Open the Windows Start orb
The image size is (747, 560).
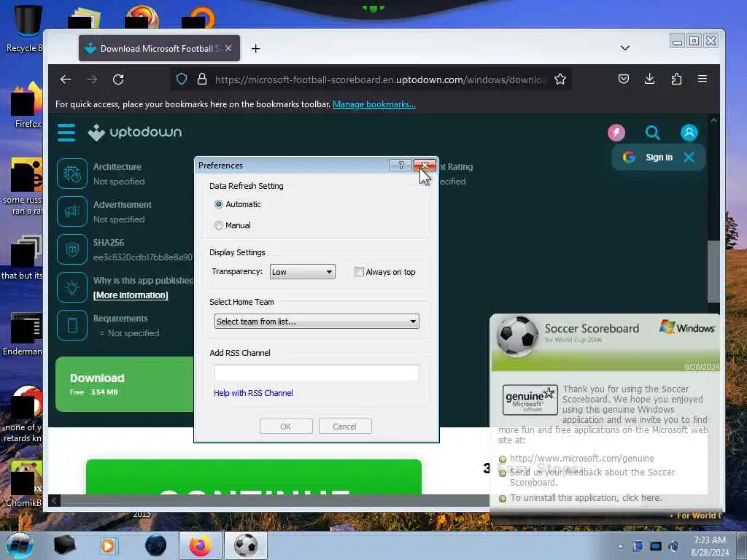point(20,545)
